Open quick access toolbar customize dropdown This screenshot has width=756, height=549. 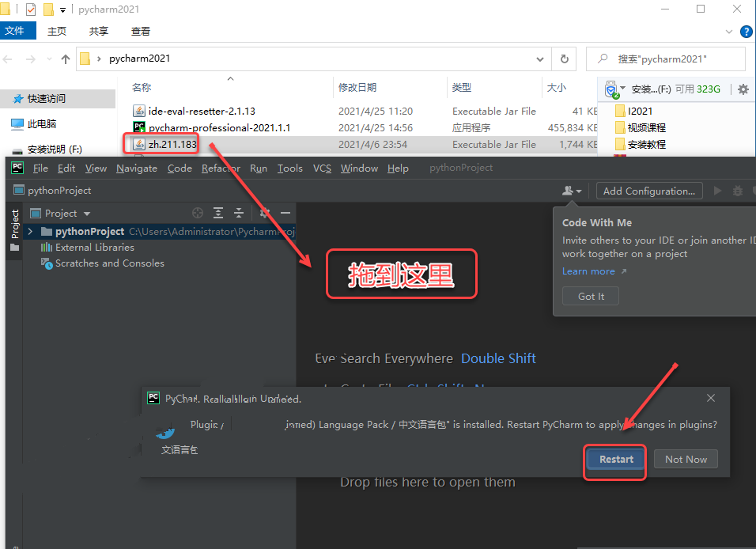(x=62, y=9)
